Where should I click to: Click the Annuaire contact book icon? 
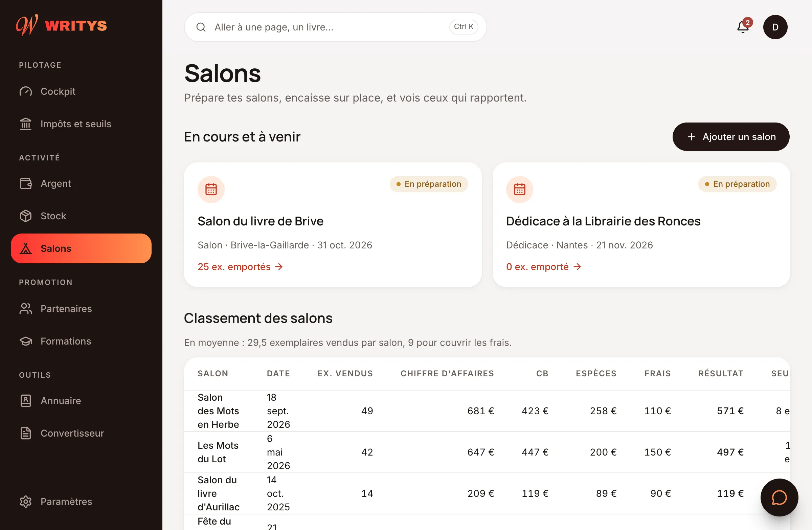click(26, 401)
